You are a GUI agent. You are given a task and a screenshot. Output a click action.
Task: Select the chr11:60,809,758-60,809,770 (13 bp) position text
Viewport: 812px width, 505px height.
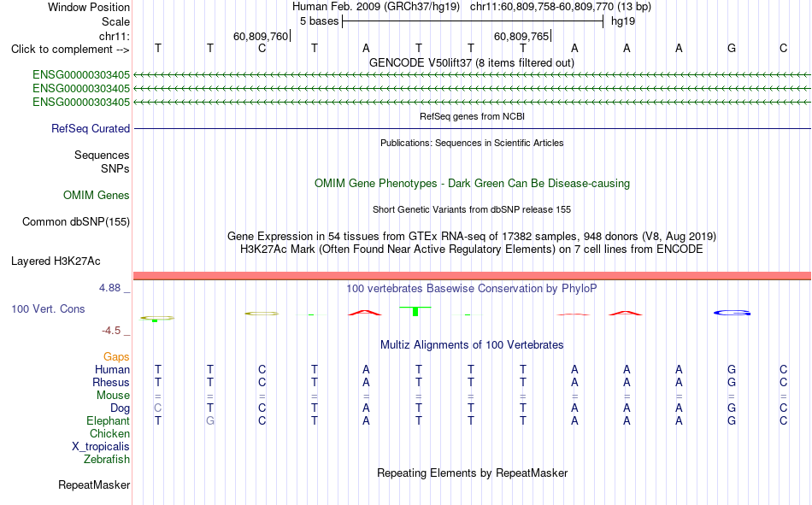[x=561, y=7]
